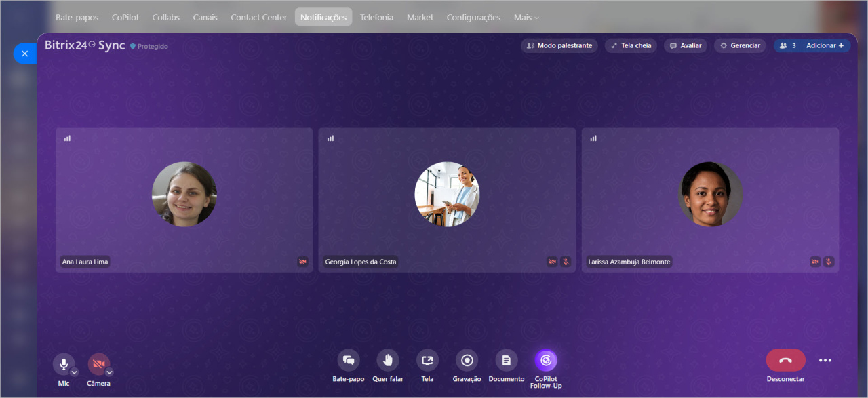Click Georgia's camera-off icon
Viewport: 868px width, 398px height.
point(553,262)
